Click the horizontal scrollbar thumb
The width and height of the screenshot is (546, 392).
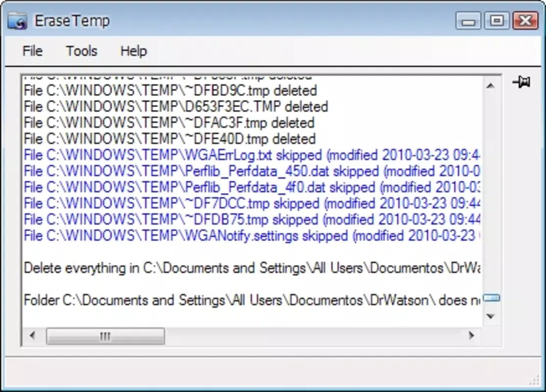(x=105, y=336)
